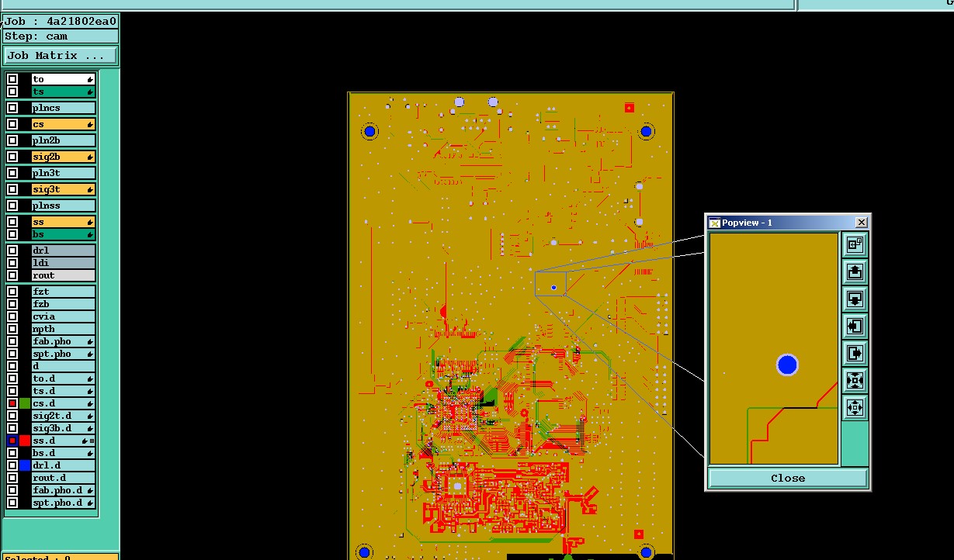
Task: Select the spt.pho layer name
Action: (x=64, y=354)
